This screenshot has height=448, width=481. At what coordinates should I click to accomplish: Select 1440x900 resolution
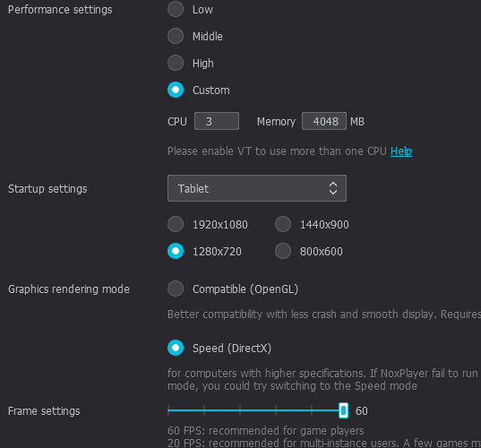(283, 224)
